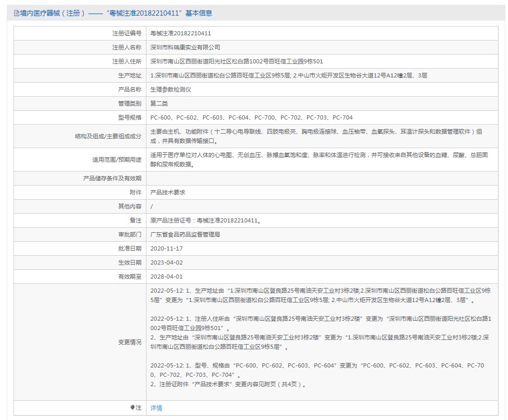Click the 有效期至 label
This screenshot has height=420, width=508.
point(129,277)
